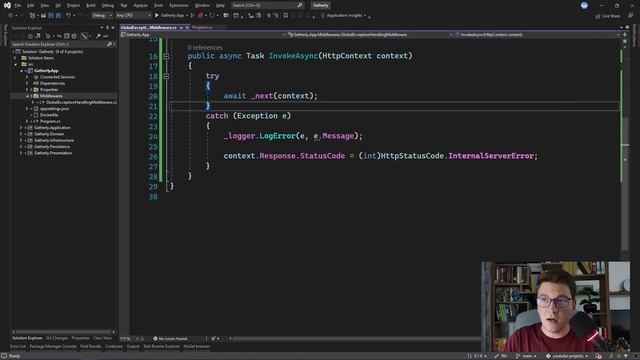
Task: Close the GlobalExceptionHandlingMiddleware.cs editor tab
Action: click(x=187, y=27)
